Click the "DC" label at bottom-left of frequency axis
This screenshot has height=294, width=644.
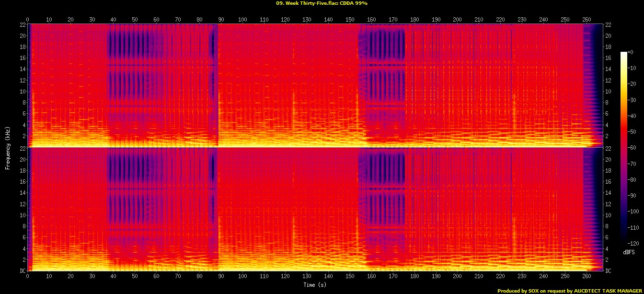(x=23, y=271)
